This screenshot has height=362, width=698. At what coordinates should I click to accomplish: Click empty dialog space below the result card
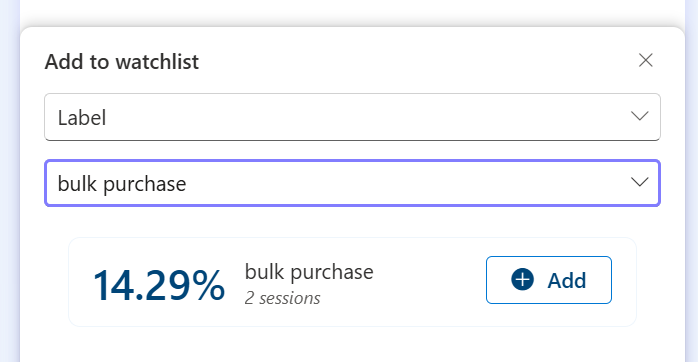tap(352, 345)
